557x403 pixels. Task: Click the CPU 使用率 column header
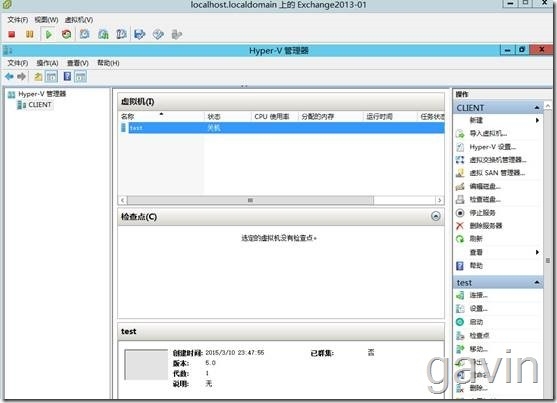coord(275,116)
